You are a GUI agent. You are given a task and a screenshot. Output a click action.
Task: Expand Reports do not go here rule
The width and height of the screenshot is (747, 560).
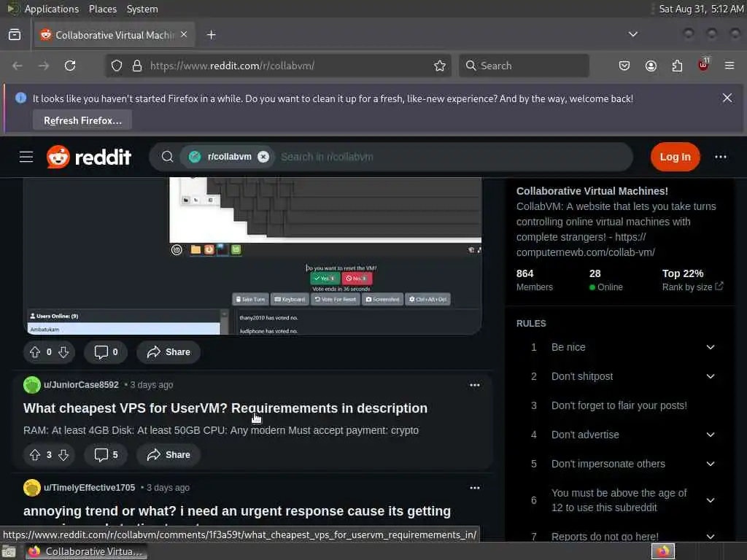click(711, 536)
